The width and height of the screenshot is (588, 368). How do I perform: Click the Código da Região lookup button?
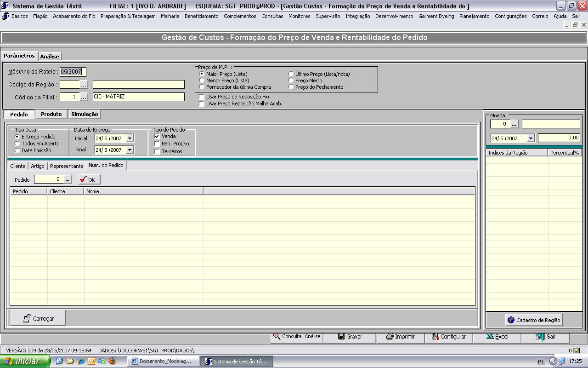coord(84,85)
